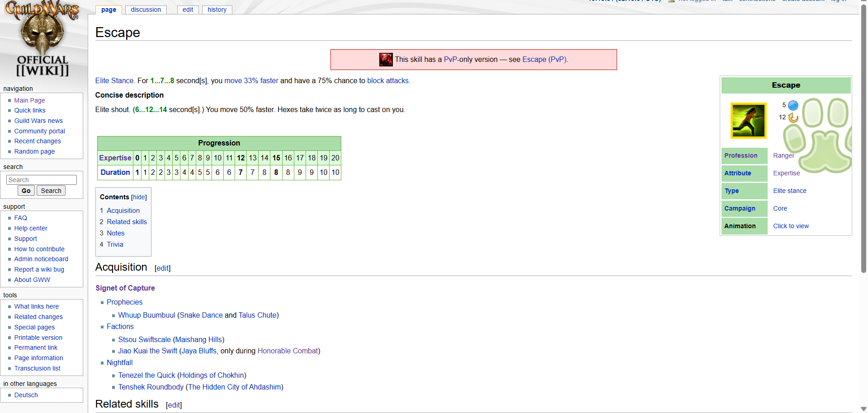Hide the Contents table

tap(139, 197)
